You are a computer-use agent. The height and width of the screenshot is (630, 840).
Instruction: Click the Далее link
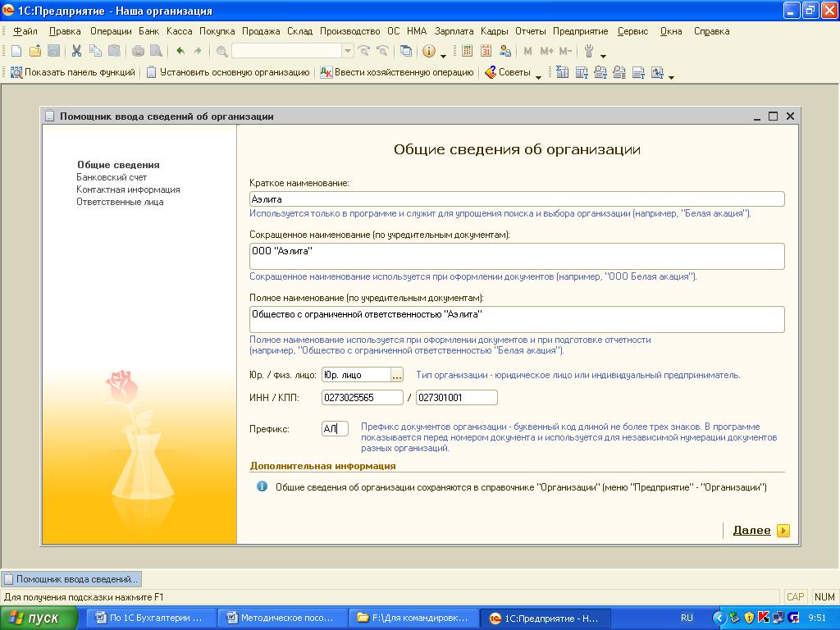point(751,531)
